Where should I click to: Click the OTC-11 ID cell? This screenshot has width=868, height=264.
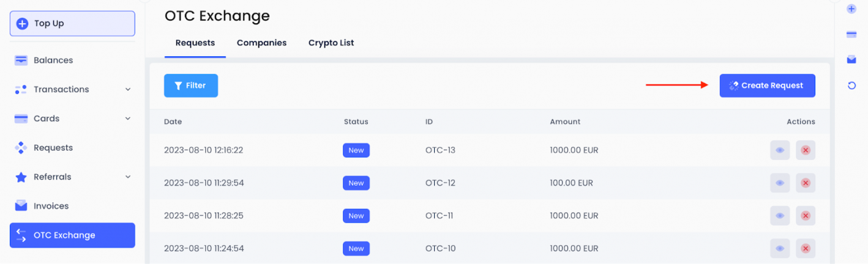pos(440,216)
